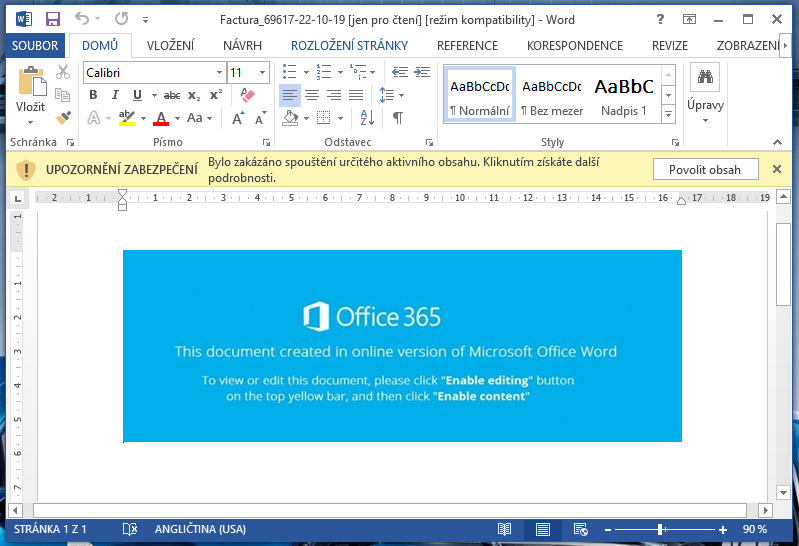Apply bullet list
The height and width of the screenshot is (546, 799).
coord(289,72)
